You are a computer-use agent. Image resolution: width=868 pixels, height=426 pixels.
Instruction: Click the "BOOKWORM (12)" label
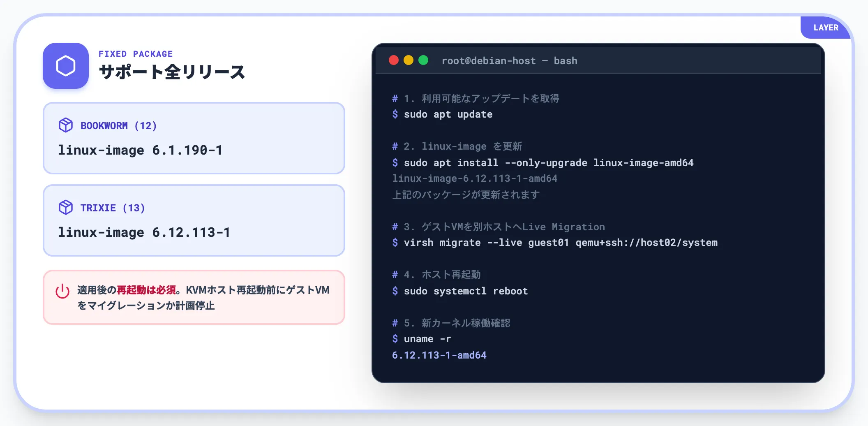point(118,125)
